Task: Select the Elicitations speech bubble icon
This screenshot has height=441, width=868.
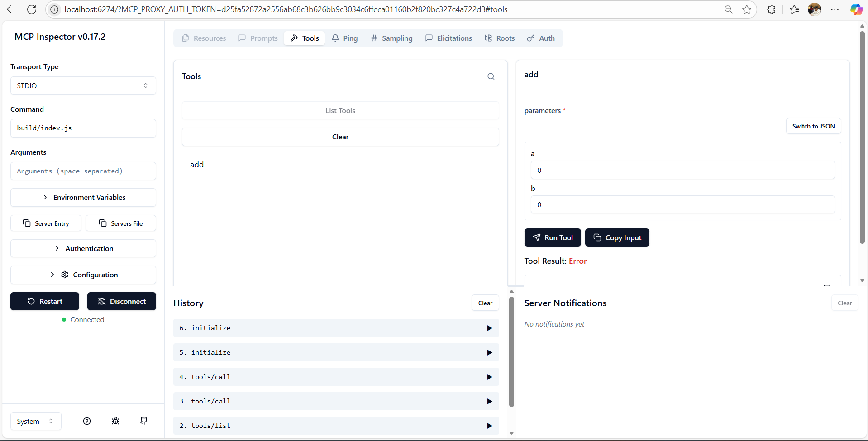Action: (429, 38)
